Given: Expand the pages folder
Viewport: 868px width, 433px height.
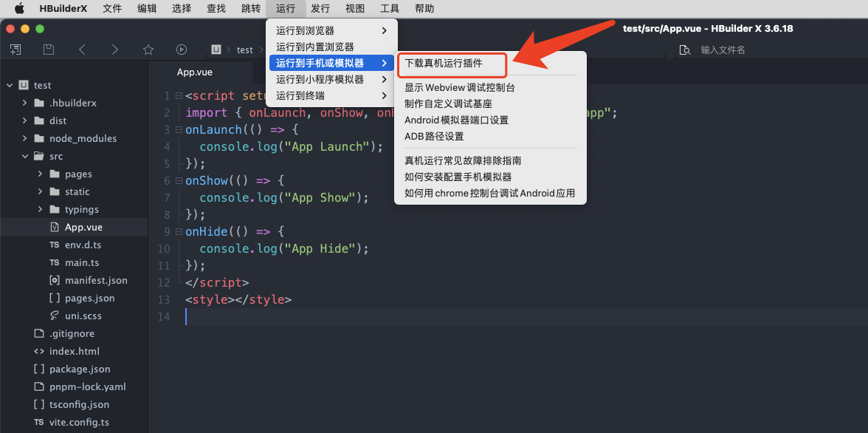Looking at the screenshot, I should coord(40,174).
